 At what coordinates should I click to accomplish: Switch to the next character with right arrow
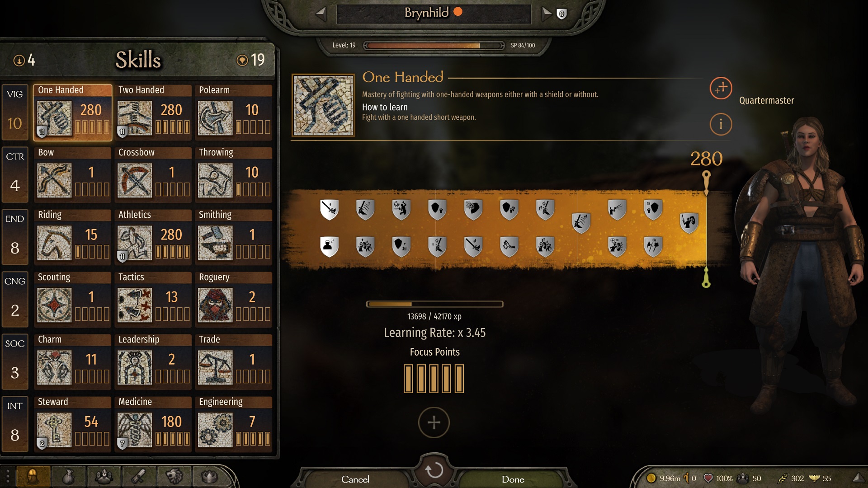(x=547, y=14)
